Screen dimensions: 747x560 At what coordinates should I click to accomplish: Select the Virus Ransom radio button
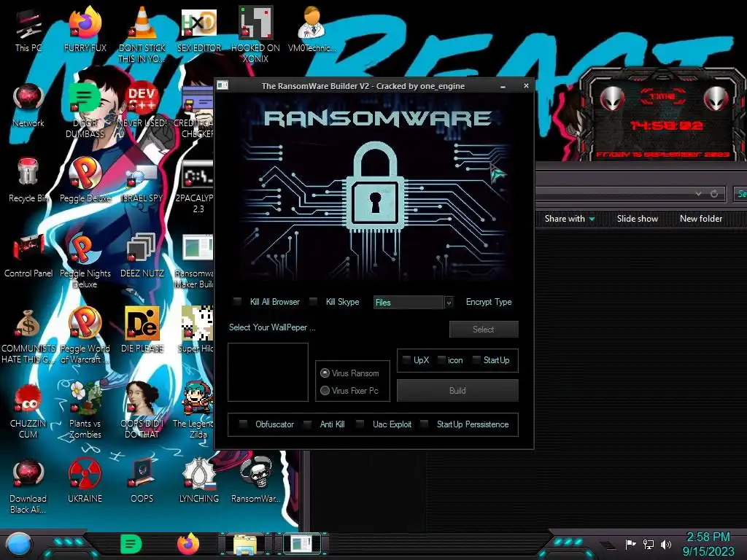pyautogui.click(x=325, y=373)
